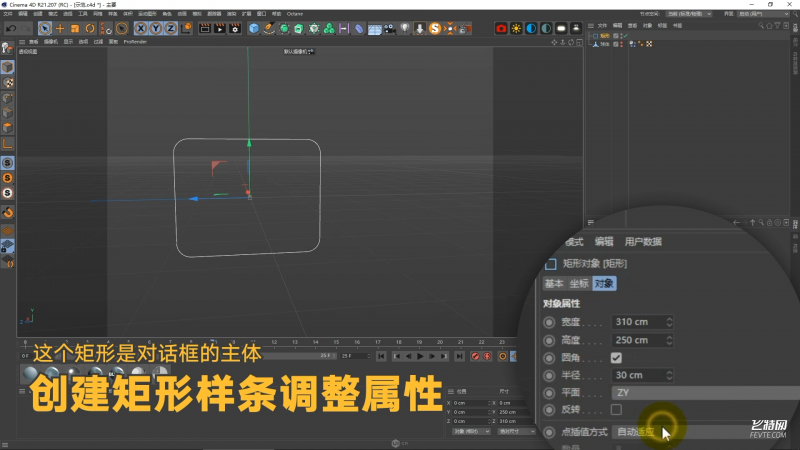Open the ProRender viewport menu
The height and width of the screenshot is (450, 800).
[x=135, y=42]
